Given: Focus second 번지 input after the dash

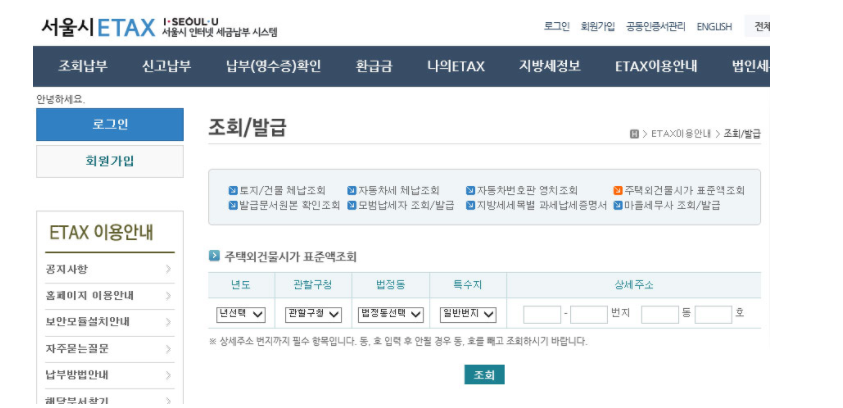Looking at the screenshot, I should (x=589, y=314).
